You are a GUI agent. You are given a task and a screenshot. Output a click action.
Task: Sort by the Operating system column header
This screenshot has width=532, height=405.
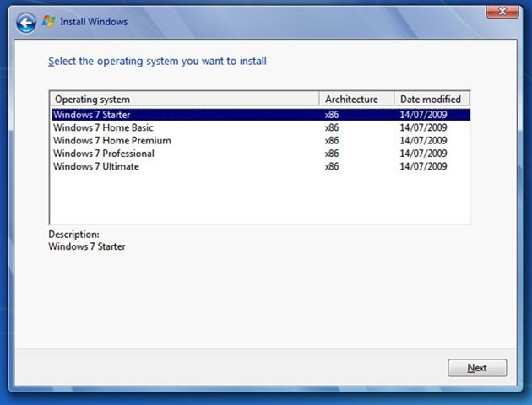coord(185,99)
